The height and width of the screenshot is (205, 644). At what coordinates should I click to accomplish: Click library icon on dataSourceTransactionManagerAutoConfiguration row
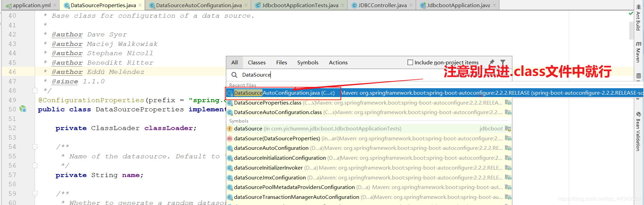coord(508,197)
